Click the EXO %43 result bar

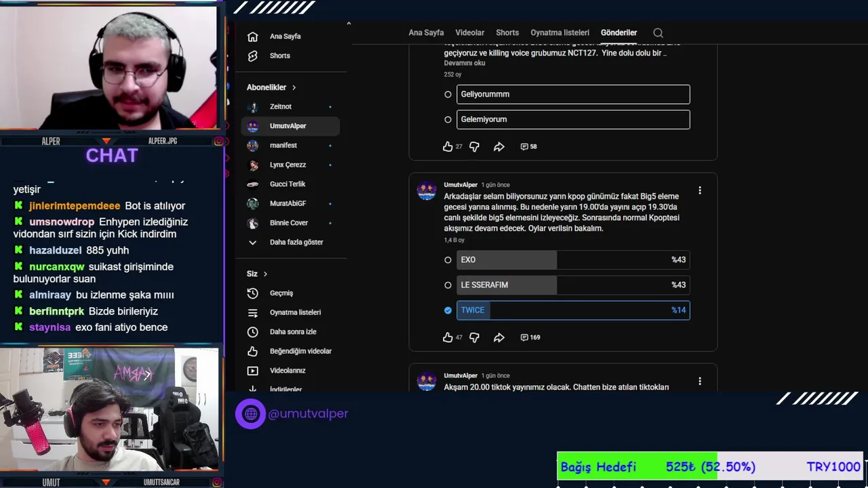pyautogui.click(x=573, y=260)
